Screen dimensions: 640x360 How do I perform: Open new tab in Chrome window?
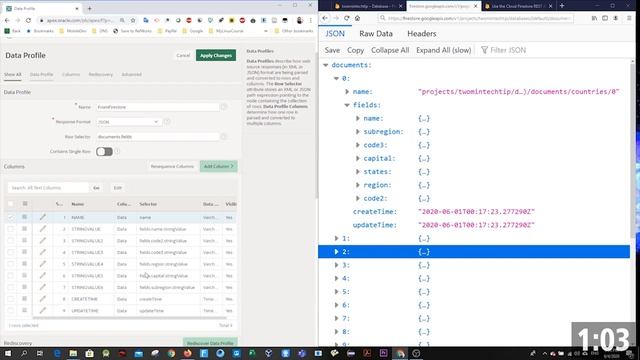click(89, 8)
